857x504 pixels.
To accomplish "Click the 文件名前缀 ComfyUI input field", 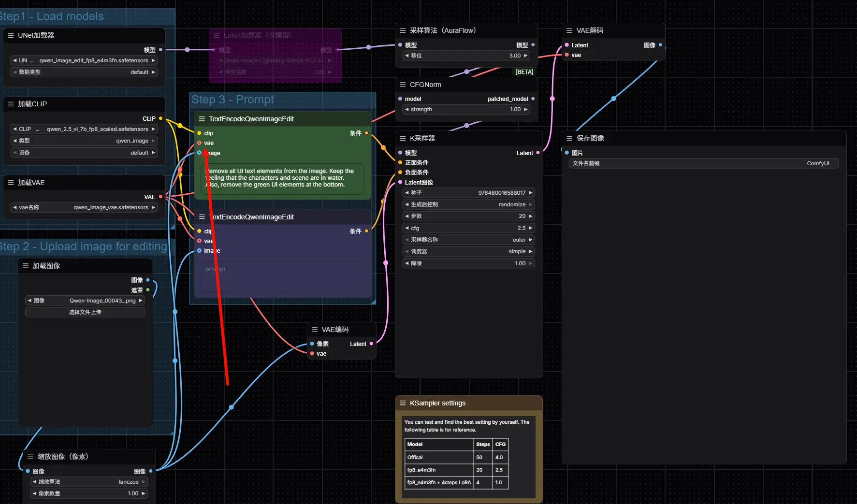I will [703, 163].
